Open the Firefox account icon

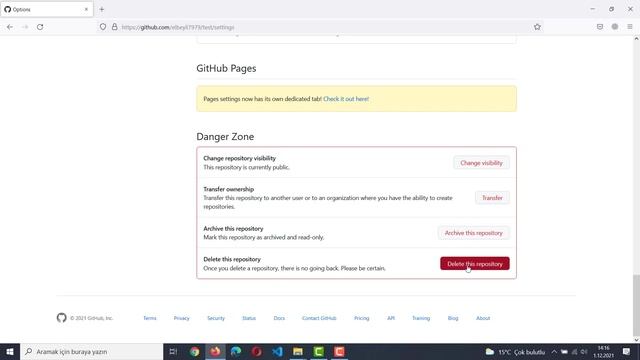(615, 27)
